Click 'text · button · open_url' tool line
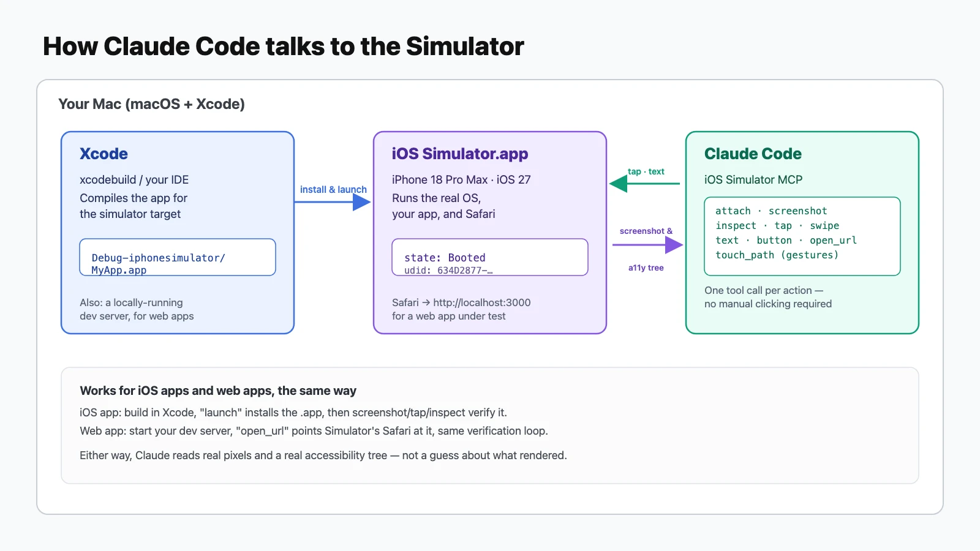Image resolution: width=980 pixels, height=551 pixels. click(x=786, y=240)
